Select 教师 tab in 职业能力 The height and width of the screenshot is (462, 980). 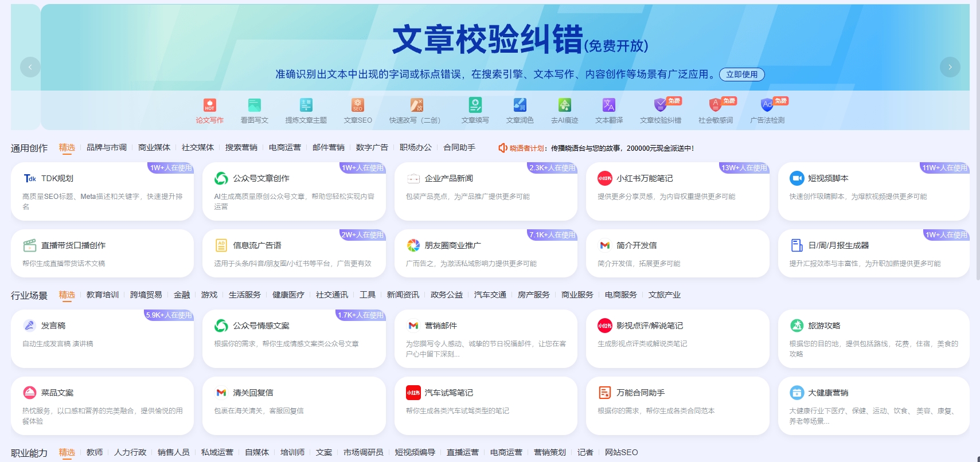coord(95,452)
